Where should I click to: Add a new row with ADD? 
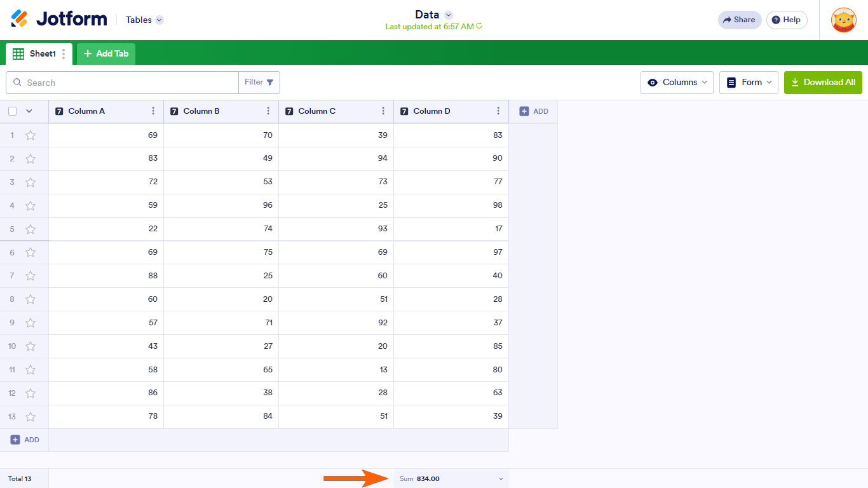pos(25,440)
